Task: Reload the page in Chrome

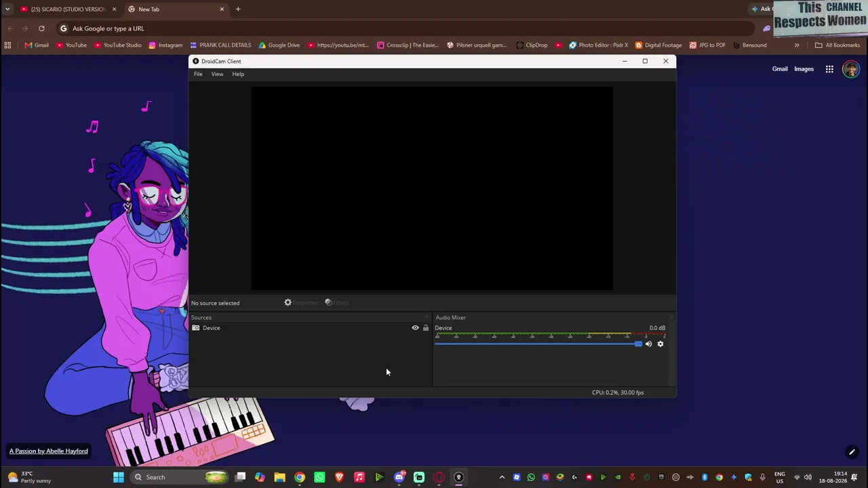Action: click(x=41, y=28)
